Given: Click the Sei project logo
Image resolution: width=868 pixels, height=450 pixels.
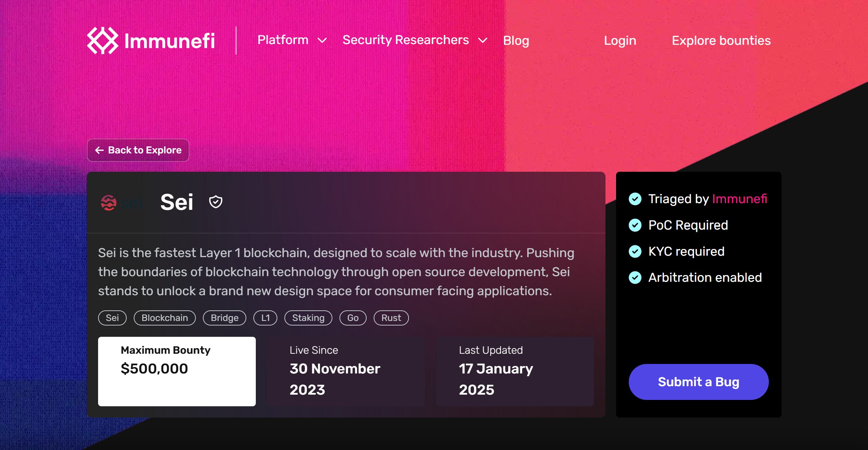Looking at the screenshot, I should tap(121, 202).
